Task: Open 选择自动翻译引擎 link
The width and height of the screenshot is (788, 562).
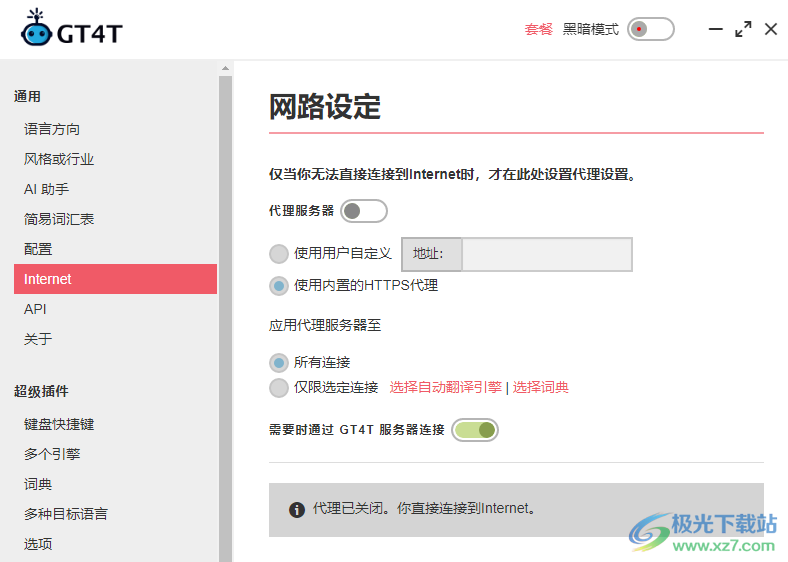Action: point(445,387)
